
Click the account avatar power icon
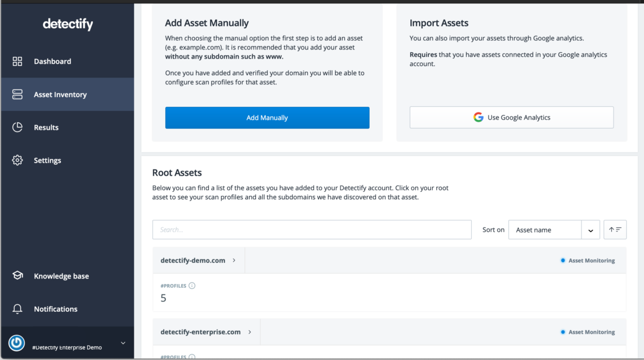[17, 343]
